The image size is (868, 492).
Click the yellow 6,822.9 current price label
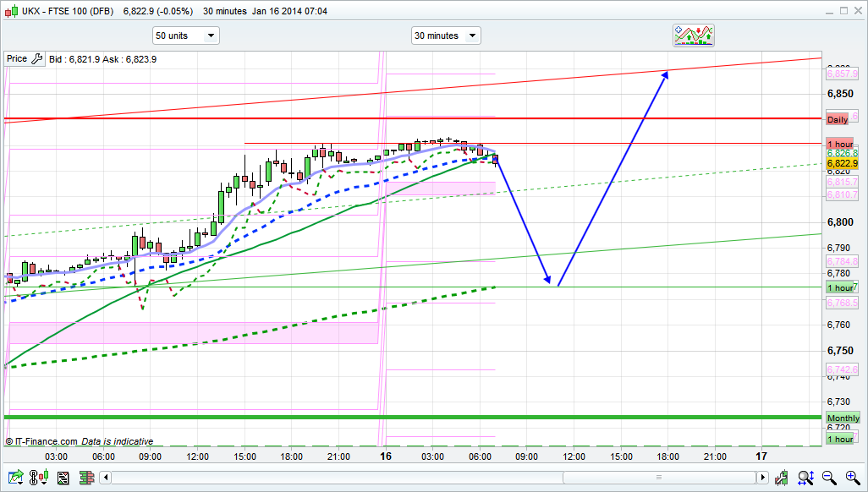(843, 163)
